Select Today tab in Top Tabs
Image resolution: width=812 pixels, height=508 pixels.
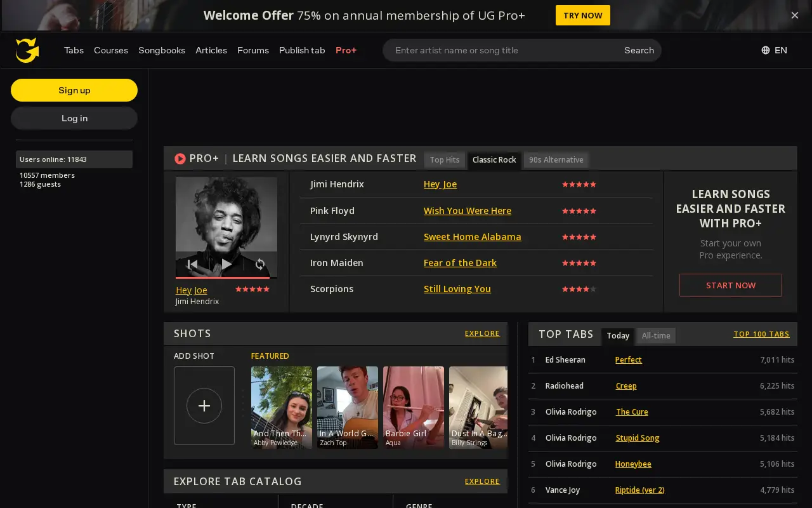[x=618, y=336]
